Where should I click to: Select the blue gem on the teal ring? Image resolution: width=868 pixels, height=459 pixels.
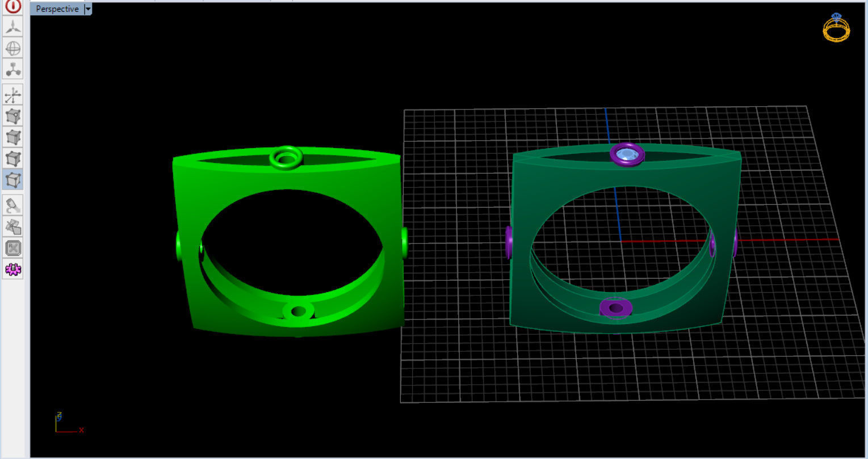click(x=627, y=153)
